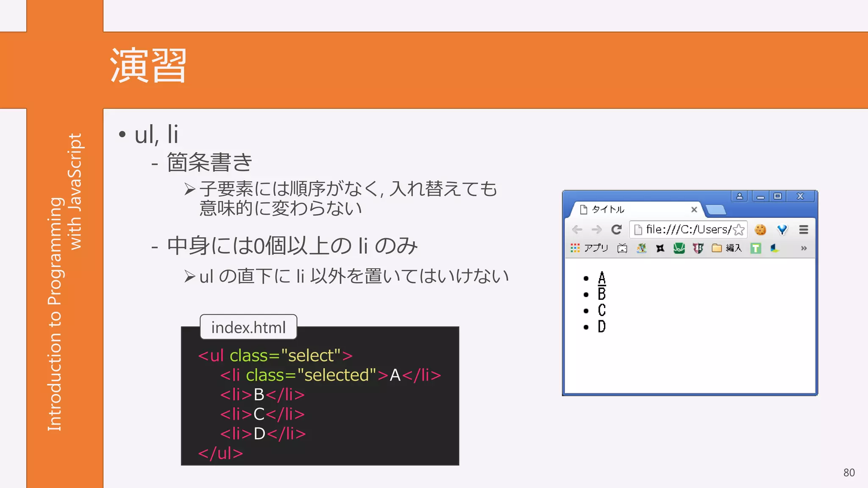Open the green square bookmark icon
Viewport: 868px width, 488px height.
point(679,248)
